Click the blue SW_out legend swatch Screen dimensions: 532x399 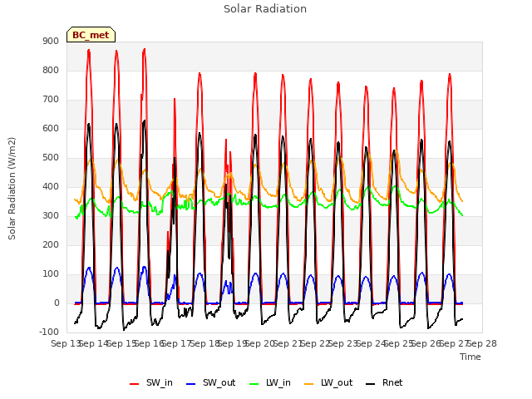191,384
